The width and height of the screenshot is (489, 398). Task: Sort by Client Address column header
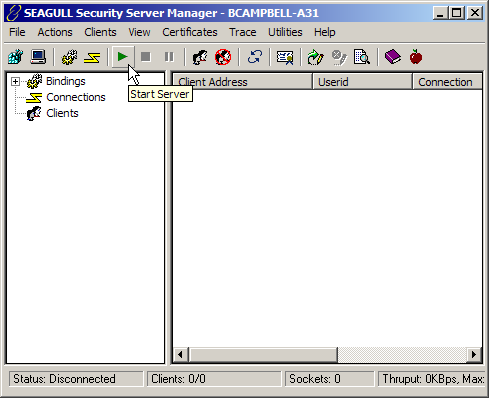tap(242, 82)
